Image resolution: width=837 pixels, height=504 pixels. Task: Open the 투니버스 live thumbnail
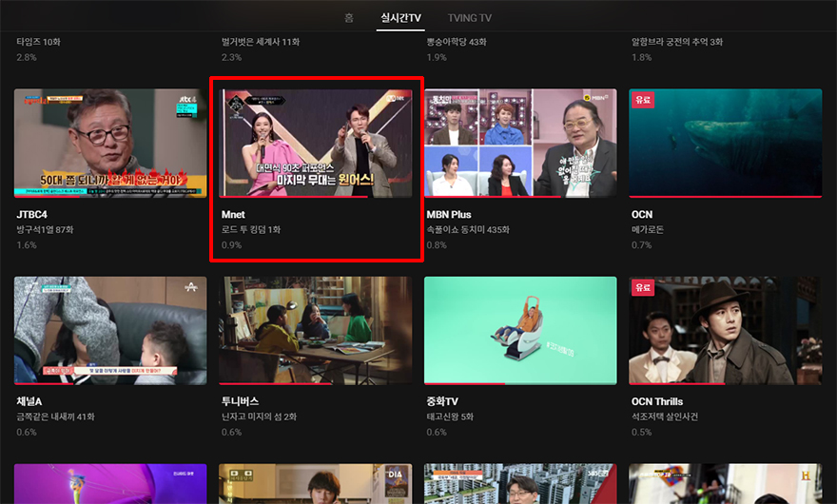(316, 331)
